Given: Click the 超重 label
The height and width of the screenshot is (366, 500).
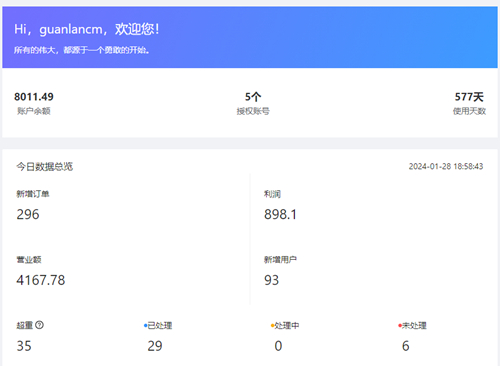Looking at the screenshot, I should 25,325.
